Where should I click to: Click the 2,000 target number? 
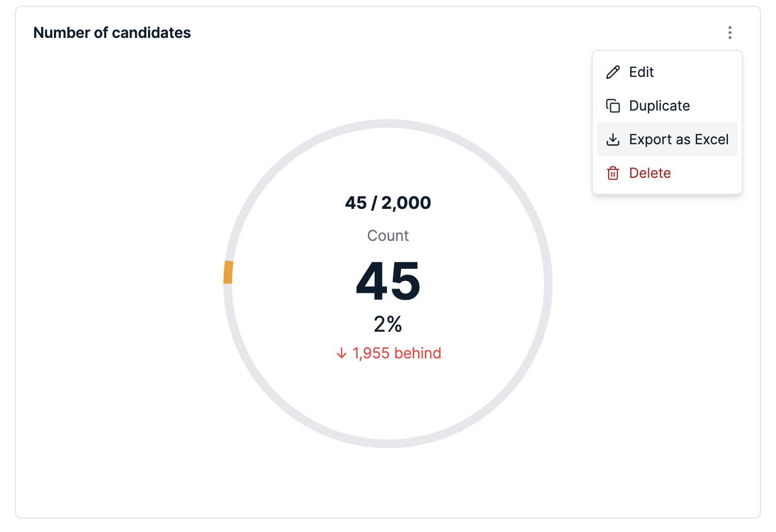pos(406,202)
